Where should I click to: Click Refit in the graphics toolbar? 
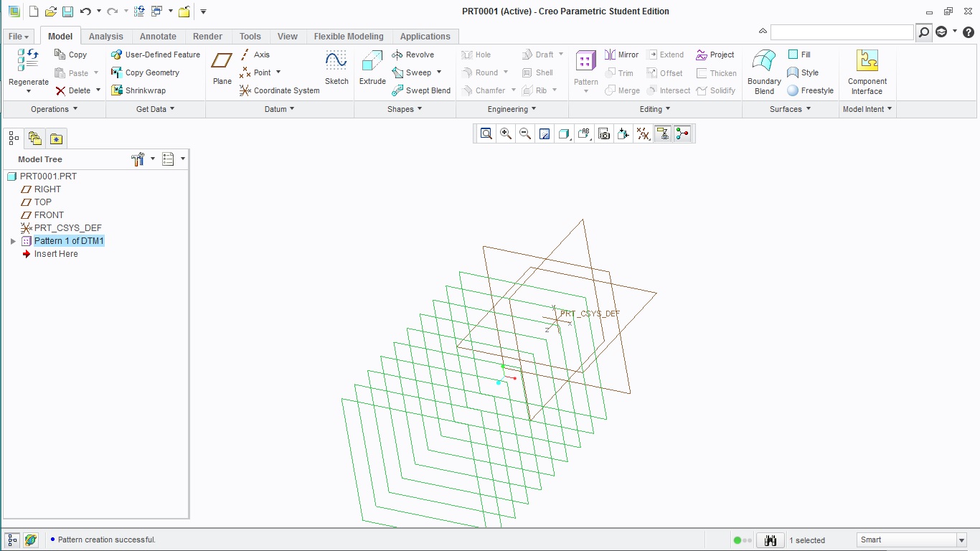coord(486,133)
